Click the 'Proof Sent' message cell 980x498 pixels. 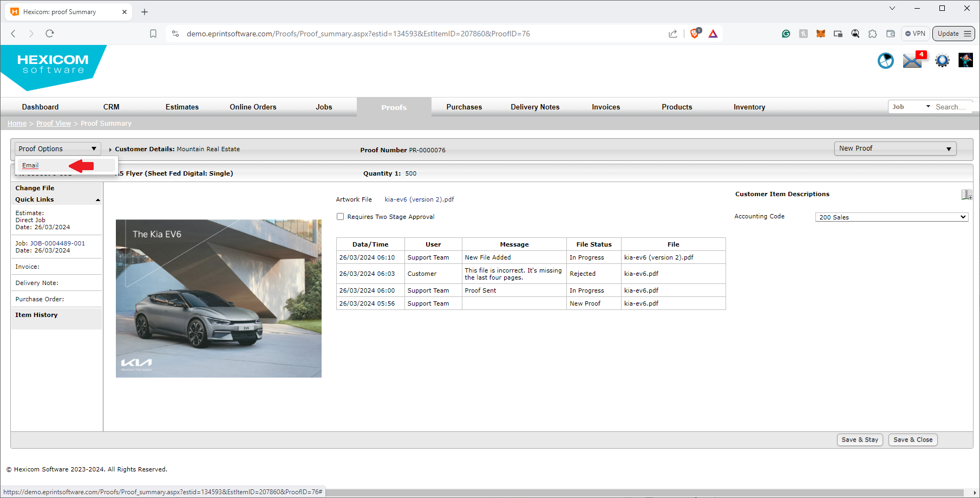pos(514,290)
